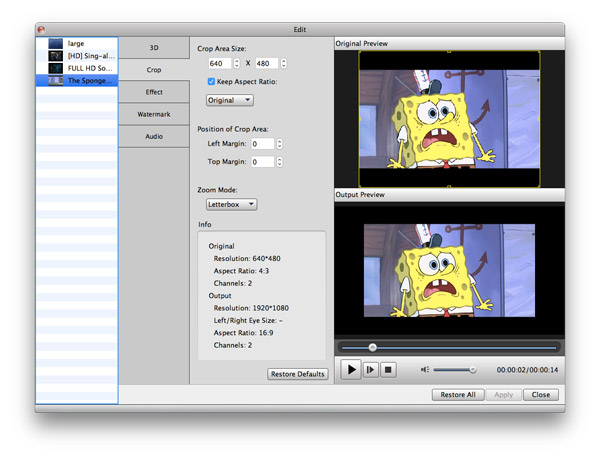Toggle the Keep Aspect Ratio checkbox
600x460 pixels.
pos(211,81)
